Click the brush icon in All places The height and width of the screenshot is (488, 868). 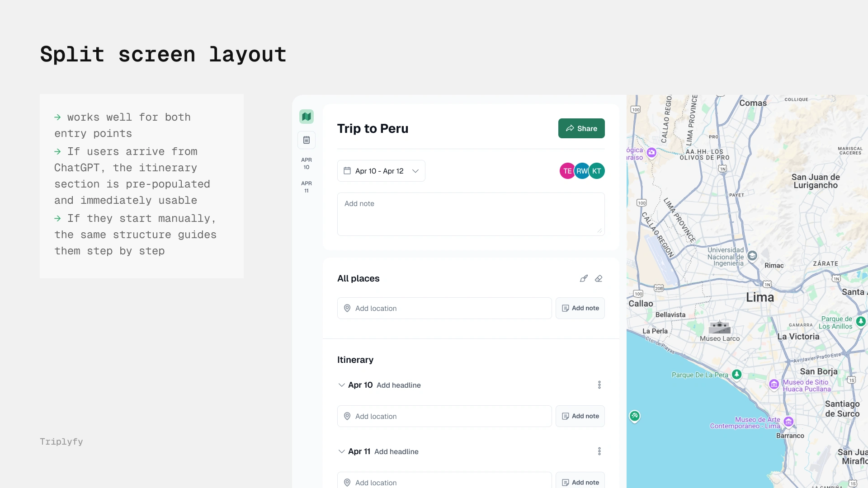click(584, 278)
